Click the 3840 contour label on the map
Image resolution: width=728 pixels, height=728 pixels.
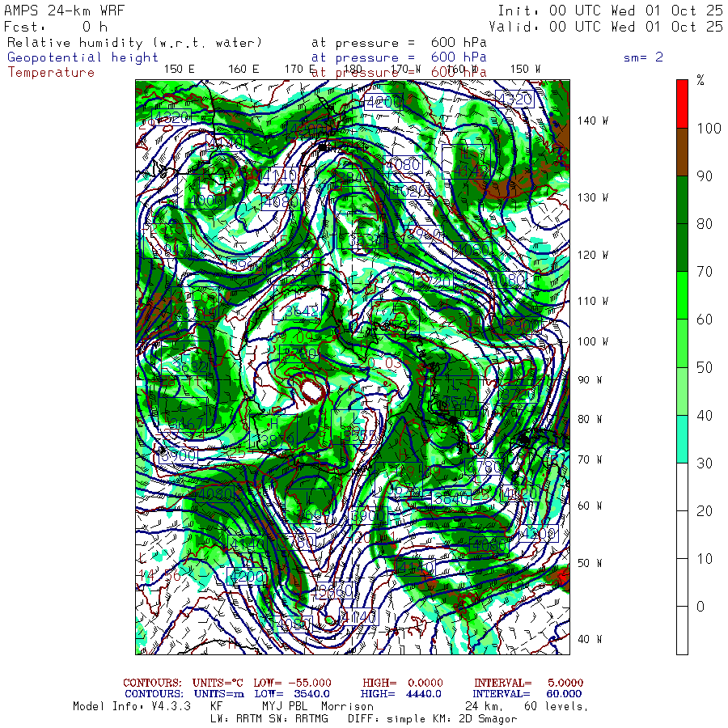click(x=451, y=498)
